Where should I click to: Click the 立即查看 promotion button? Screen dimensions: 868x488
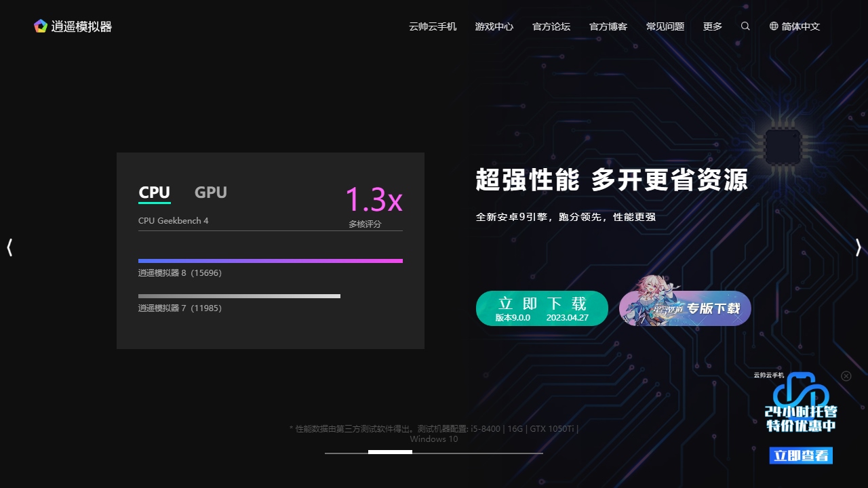pos(801,455)
